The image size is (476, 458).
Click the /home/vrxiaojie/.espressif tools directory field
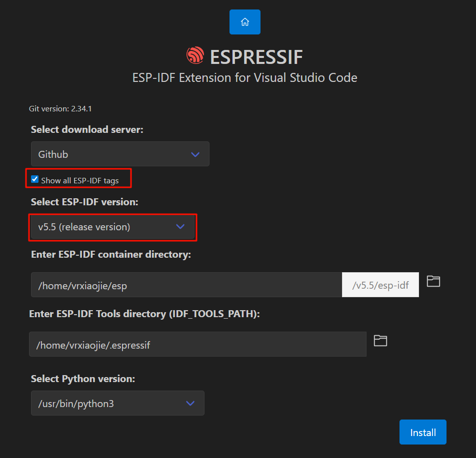tap(197, 345)
